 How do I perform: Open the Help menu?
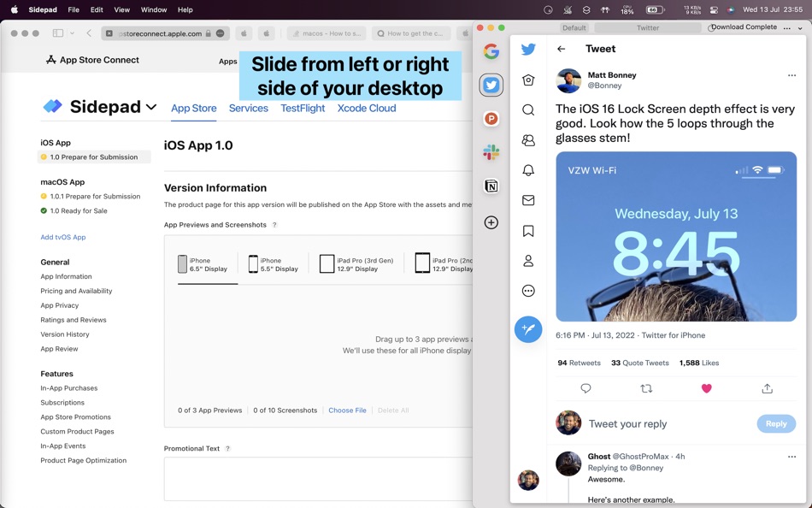[185, 9]
